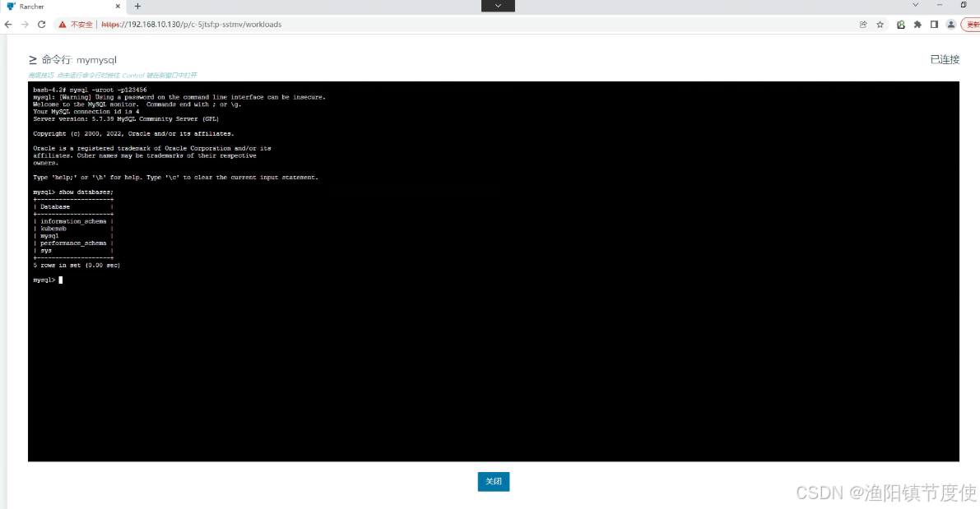This screenshot has height=509, width=980.
Task: Click the 'mysql -uroot -p123456' command line
Action: pos(90,90)
